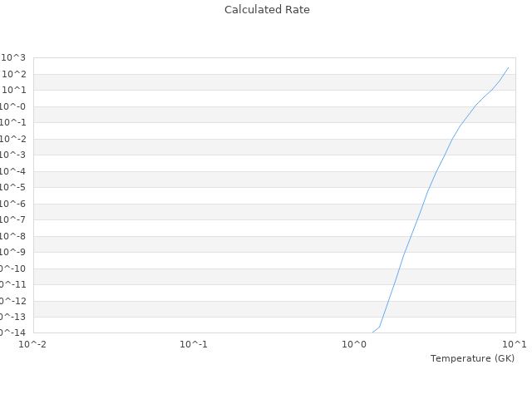This screenshot has height=399, width=532.
Task: Select the 10^-2 x-axis tick label
Action: click(x=33, y=343)
